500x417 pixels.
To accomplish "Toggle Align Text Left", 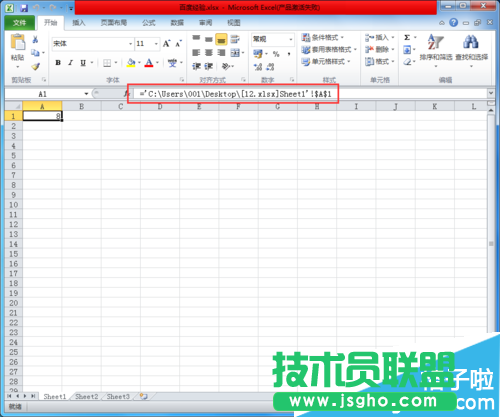I will click(196, 53).
